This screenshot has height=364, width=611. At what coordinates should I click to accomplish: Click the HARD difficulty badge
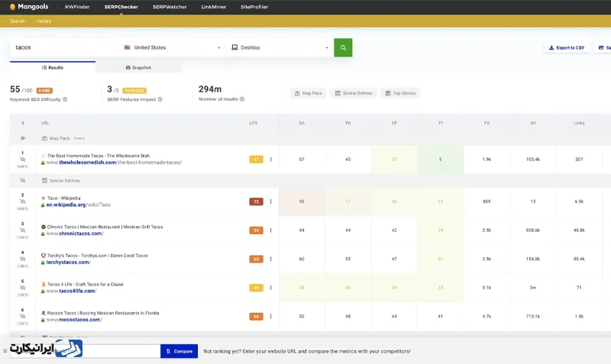coord(44,90)
